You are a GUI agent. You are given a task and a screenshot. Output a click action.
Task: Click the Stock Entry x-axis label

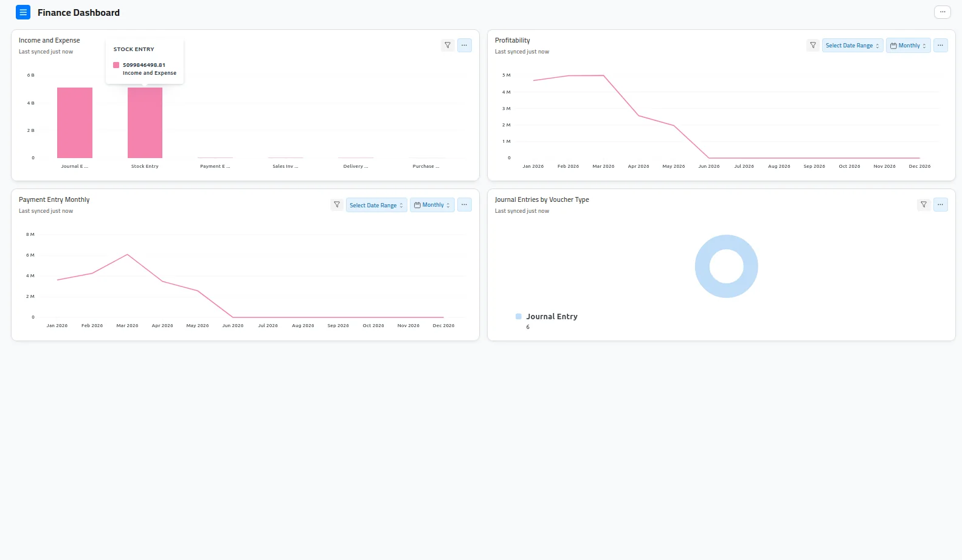coord(145,167)
